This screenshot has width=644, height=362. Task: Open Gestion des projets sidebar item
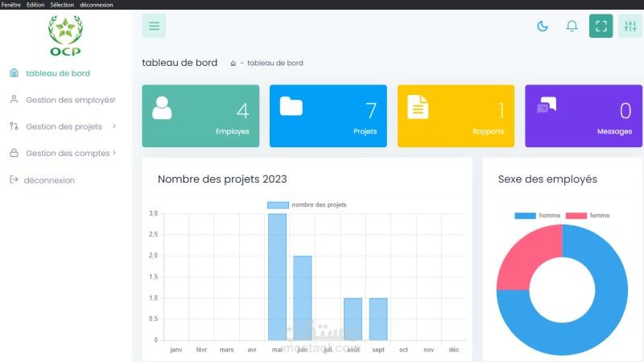click(64, 126)
